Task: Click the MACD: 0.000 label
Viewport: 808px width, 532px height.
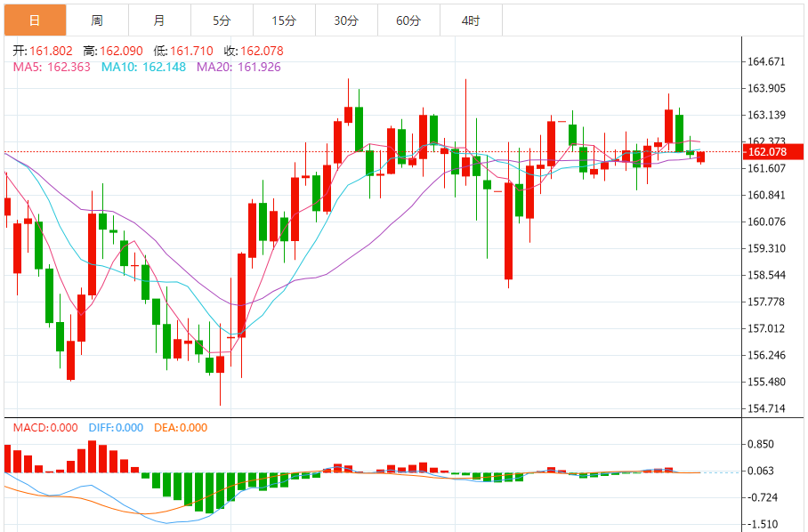Action: click(x=45, y=428)
